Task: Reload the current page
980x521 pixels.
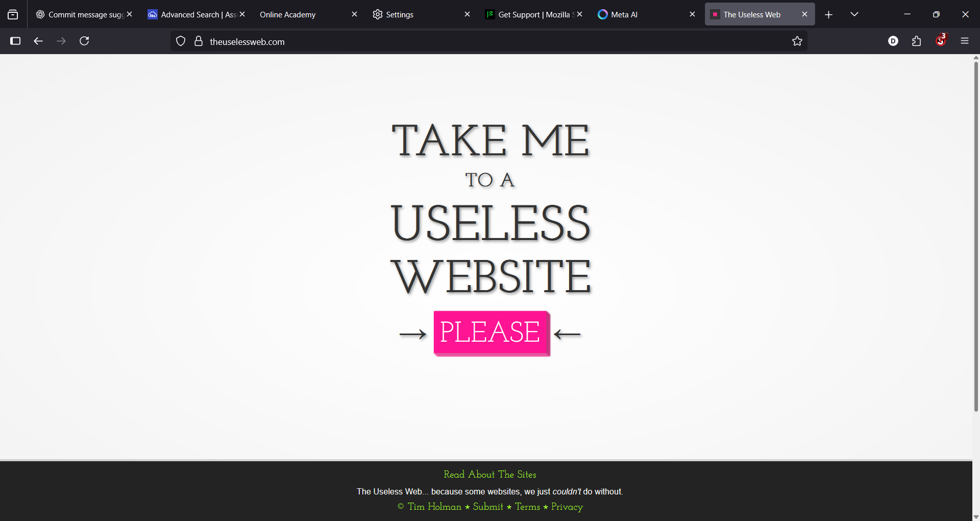Action: click(x=84, y=41)
